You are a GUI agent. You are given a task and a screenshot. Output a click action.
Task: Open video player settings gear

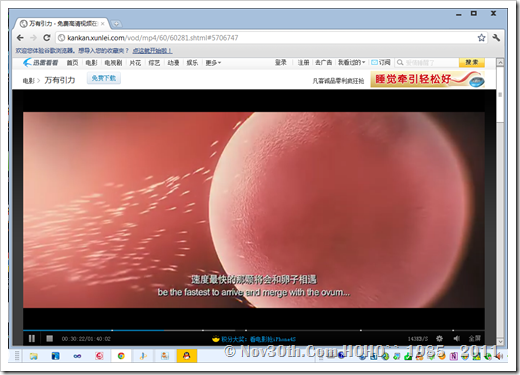pyautogui.click(x=440, y=339)
